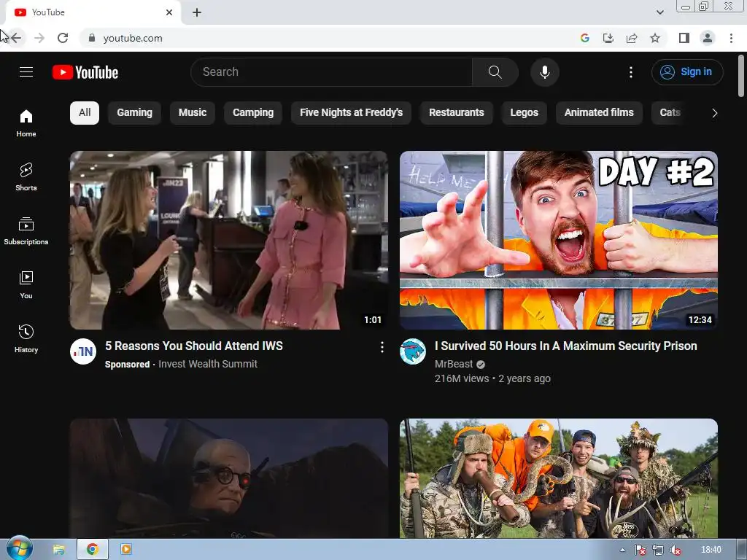Click the Sign in button
747x560 pixels.
687,72
